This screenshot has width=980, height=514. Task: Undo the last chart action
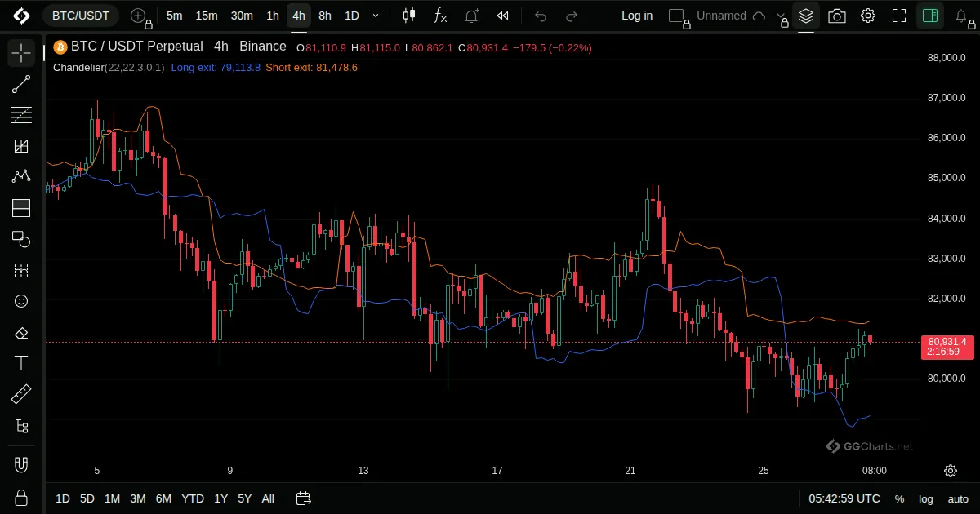tap(541, 16)
